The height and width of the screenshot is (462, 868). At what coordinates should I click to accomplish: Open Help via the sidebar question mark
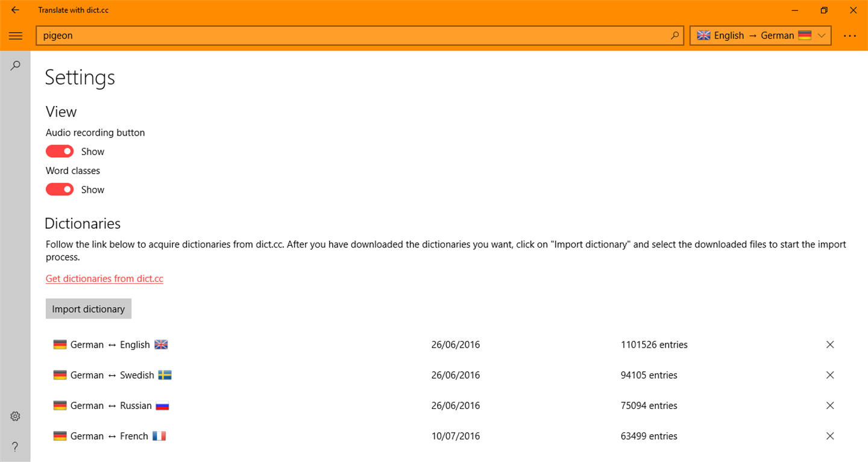pos(16,446)
